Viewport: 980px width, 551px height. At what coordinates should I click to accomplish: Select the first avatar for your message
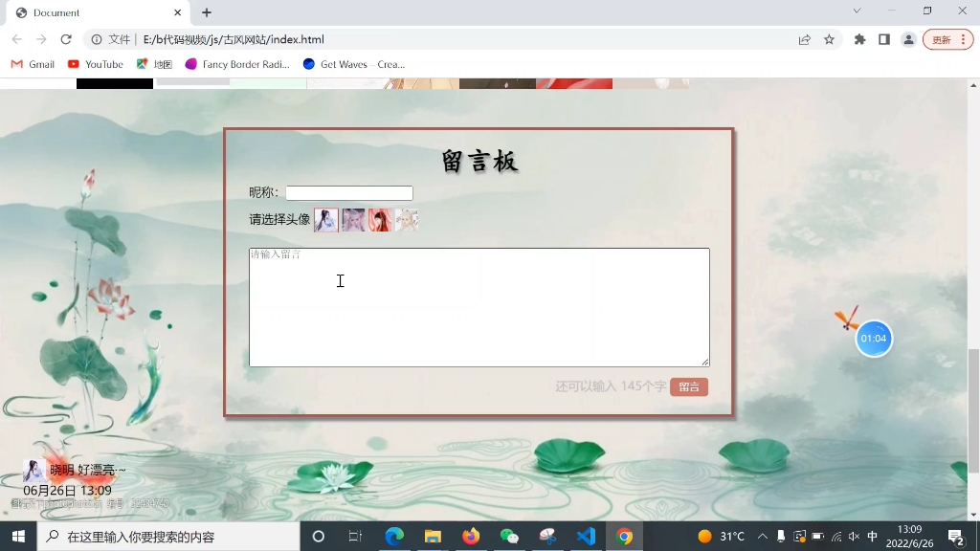[326, 220]
